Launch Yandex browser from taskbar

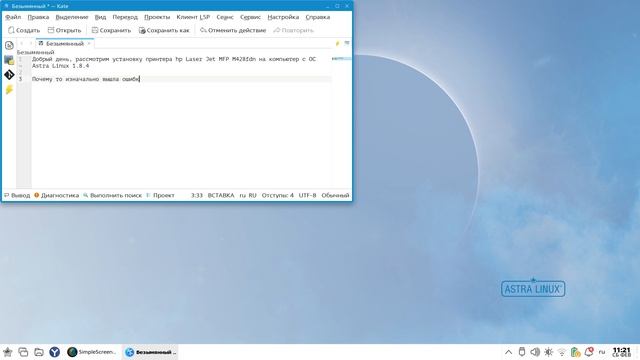pyautogui.click(x=54, y=352)
